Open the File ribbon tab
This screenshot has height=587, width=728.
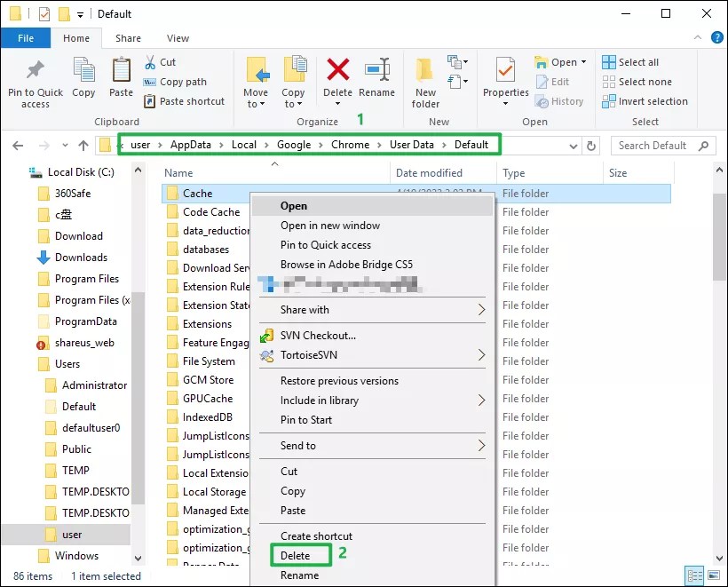point(26,38)
